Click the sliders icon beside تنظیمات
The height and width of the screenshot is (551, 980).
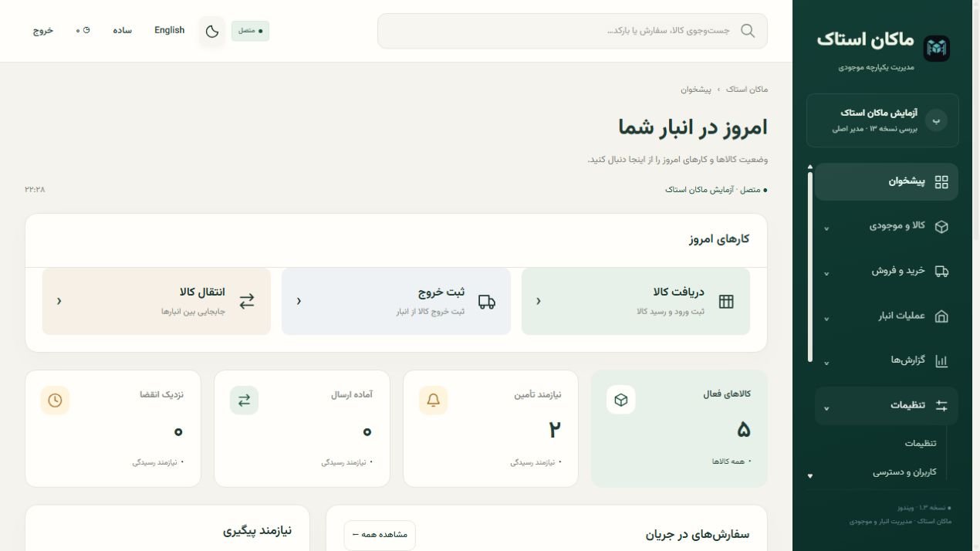pos(941,405)
